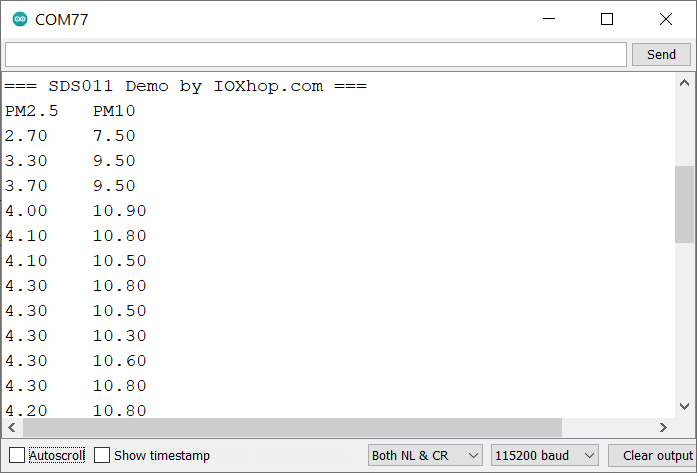
Task: Click the PM10 column heading text
Action: [x=114, y=111]
